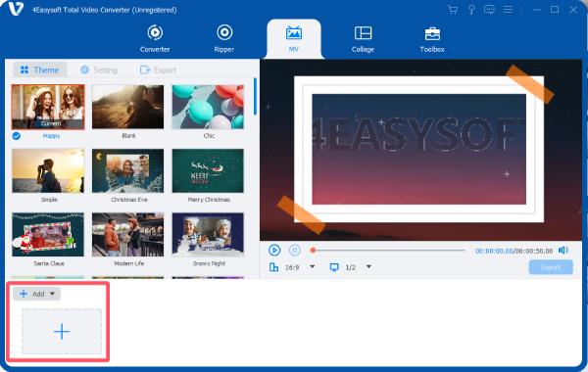
Task: Open the hamburger menu icon
Action: pyautogui.click(x=508, y=10)
